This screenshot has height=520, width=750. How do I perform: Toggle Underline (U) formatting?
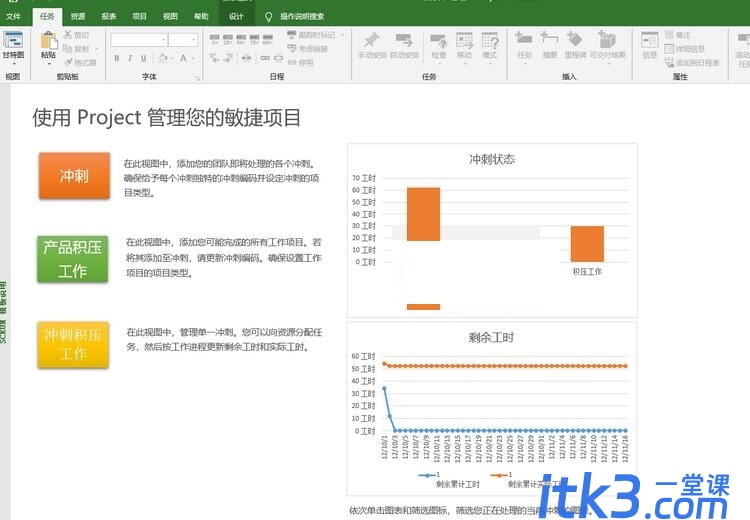[143, 58]
